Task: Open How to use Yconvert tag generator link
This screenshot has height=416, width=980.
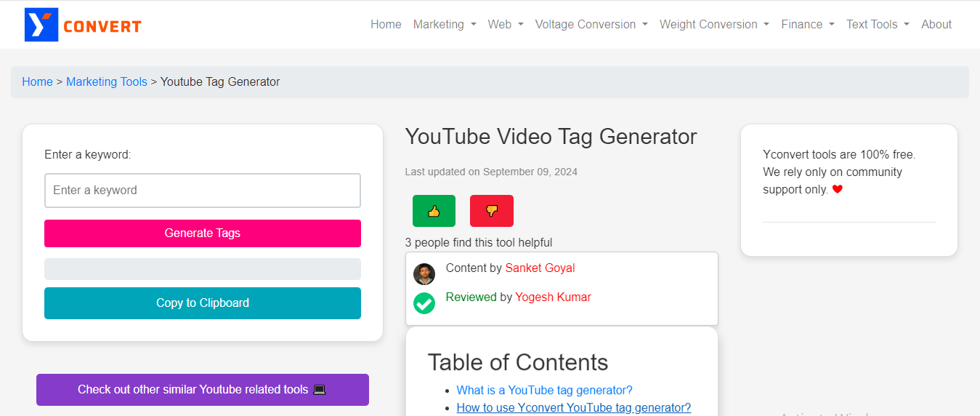Action: [x=574, y=407]
